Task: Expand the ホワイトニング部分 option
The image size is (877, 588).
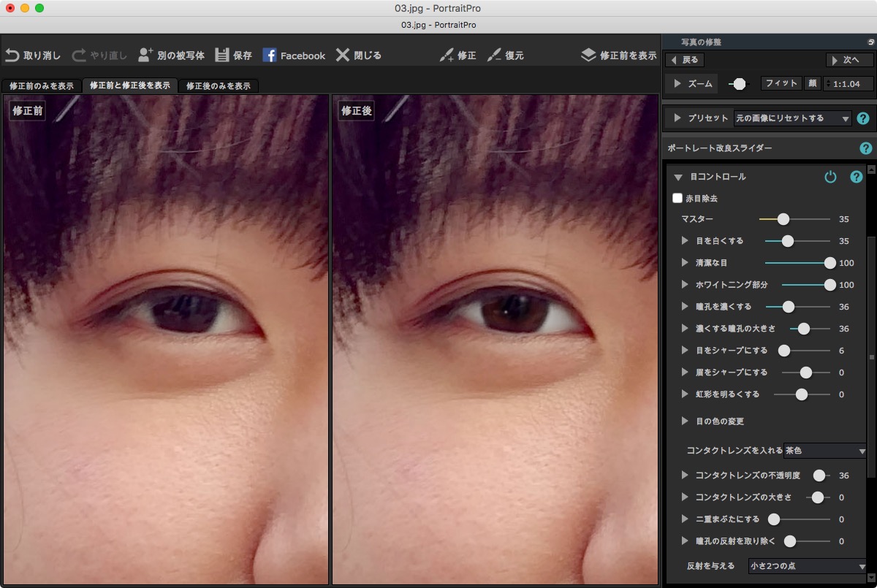Action: click(685, 284)
